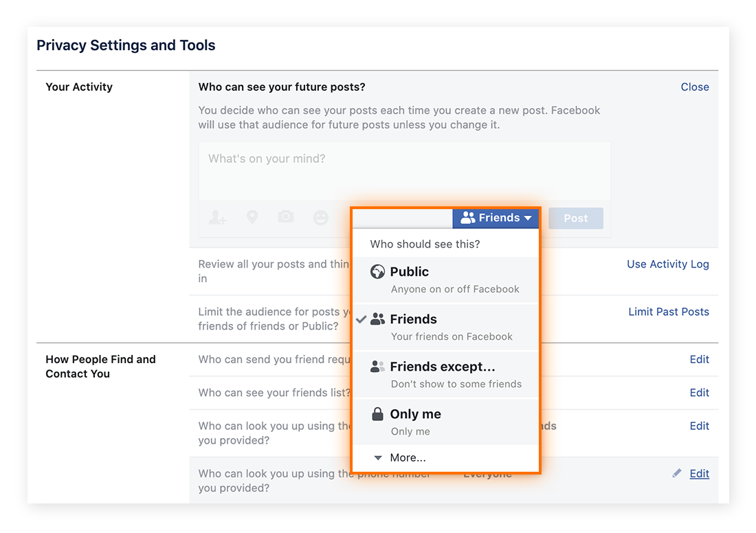The image size is (756, 533).
Task: Click the What's on your mind field
Action: click(405, 171)
